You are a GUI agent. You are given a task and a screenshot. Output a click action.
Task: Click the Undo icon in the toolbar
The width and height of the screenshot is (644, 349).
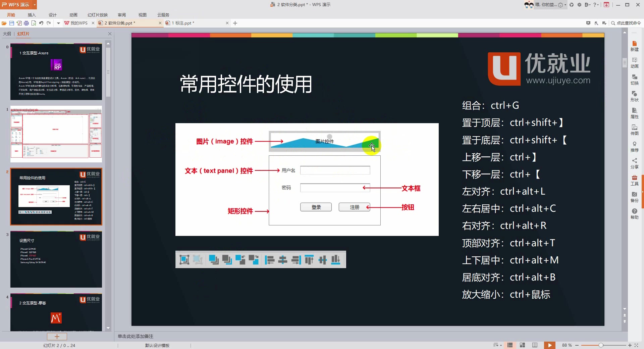tap(41, 23)
